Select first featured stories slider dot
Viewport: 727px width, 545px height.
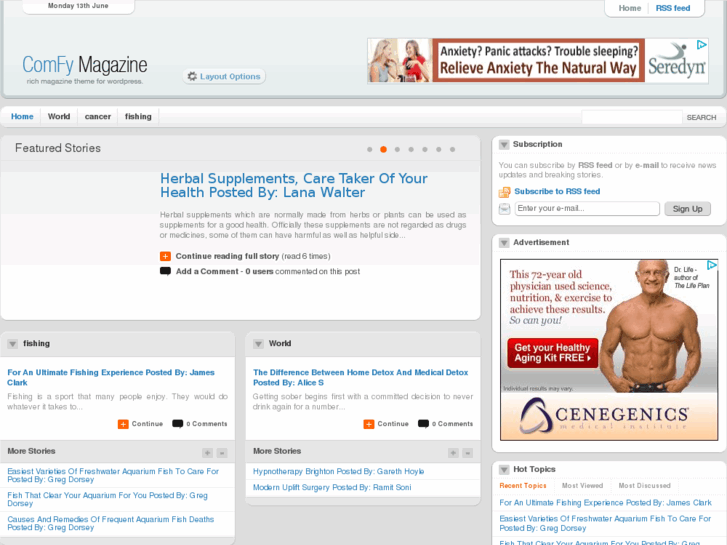[370, 149]
